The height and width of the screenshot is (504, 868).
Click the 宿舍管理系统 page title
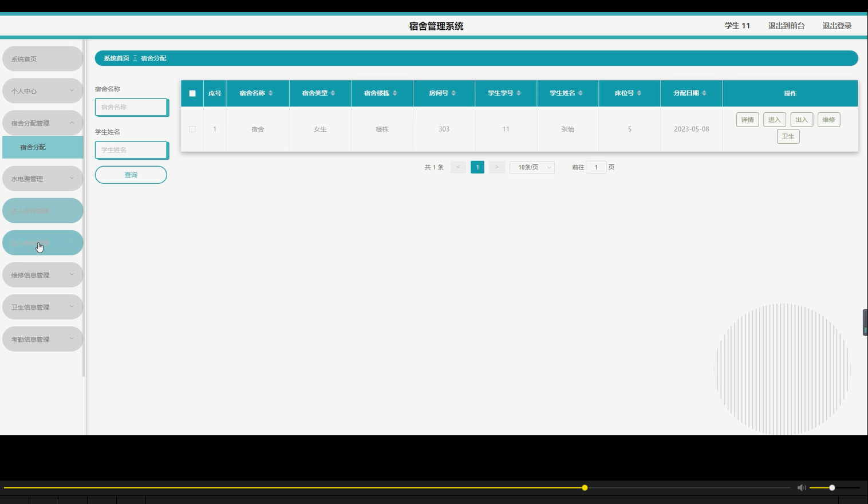click(436, 26)
